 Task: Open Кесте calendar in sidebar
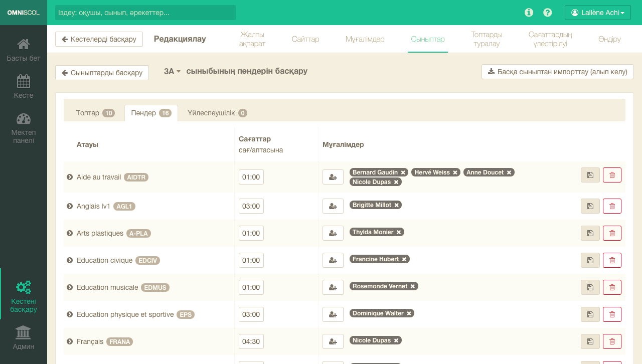(x=24, y=86)
